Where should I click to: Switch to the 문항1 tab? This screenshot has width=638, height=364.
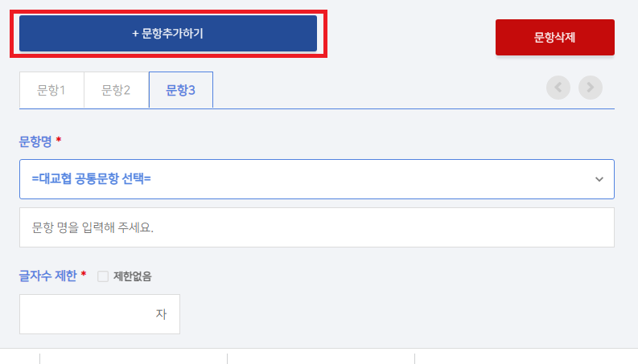51,90
